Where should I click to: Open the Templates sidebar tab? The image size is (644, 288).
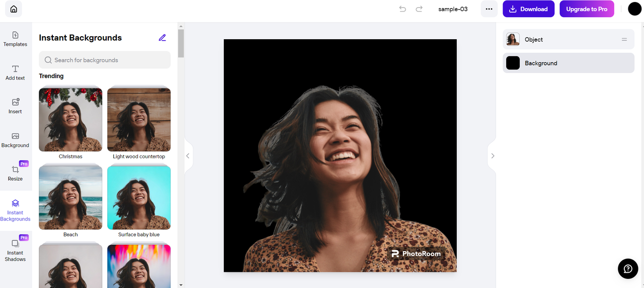point(15,39)
